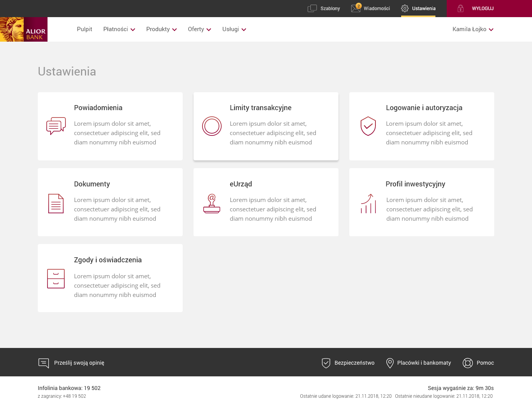Open the Kamila Łojko user dropdown
532x411 pixels.
point(473,29)
